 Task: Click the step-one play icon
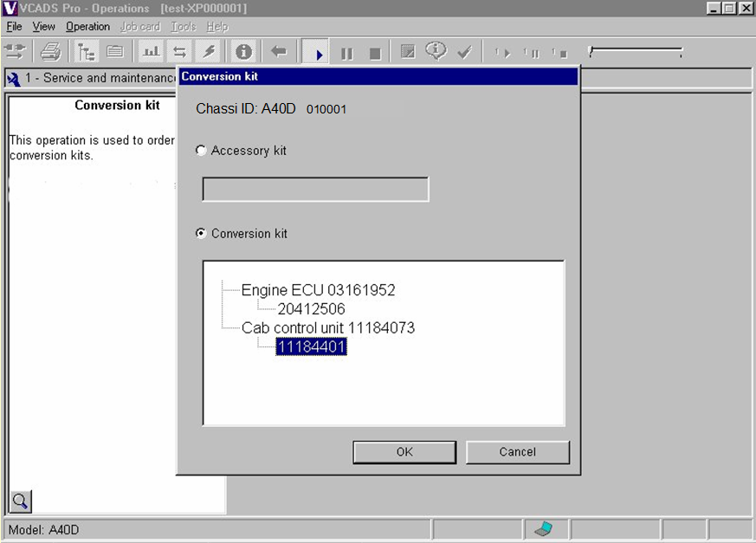click(502, 53)
